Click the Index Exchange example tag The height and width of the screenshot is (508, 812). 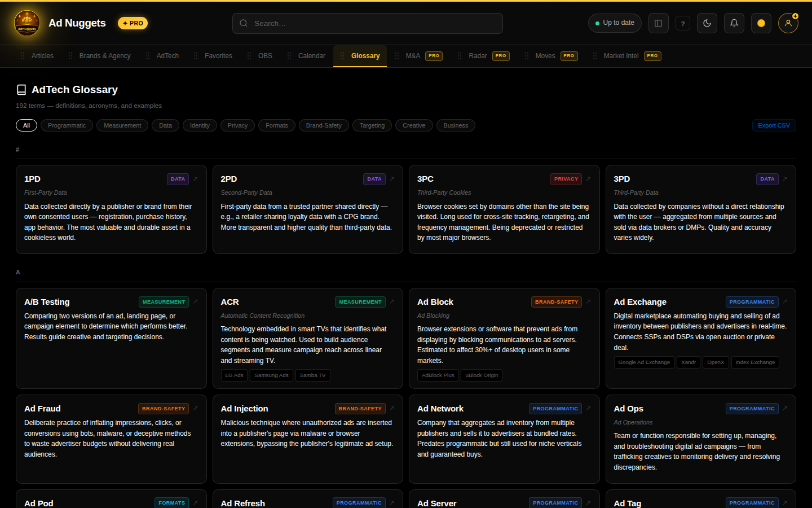755,362
